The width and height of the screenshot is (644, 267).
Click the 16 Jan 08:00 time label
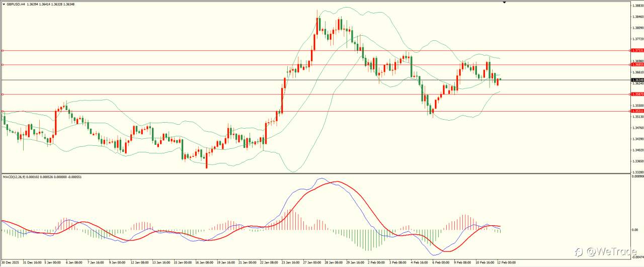click(205, 262)
